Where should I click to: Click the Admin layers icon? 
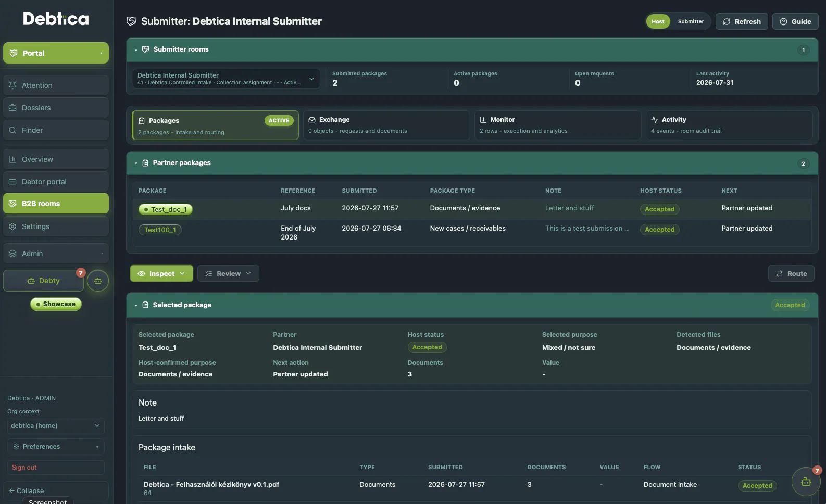(x=12, y=254)
